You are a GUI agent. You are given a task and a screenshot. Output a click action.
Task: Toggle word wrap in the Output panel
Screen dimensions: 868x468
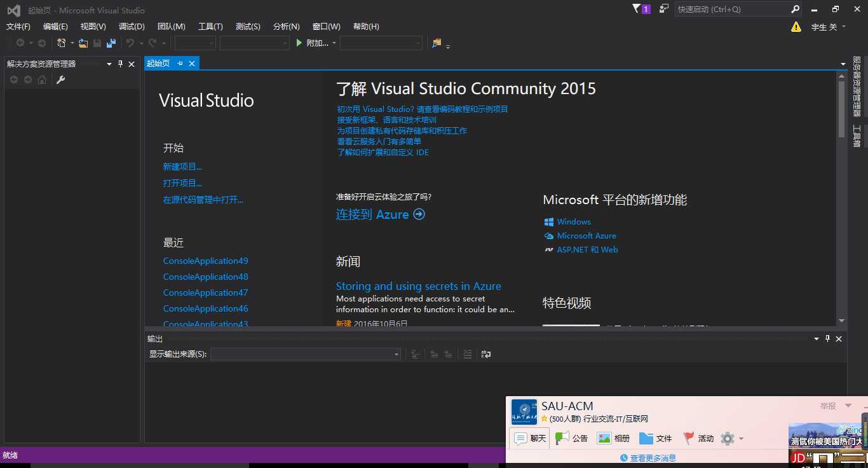[x=486, y=354]
